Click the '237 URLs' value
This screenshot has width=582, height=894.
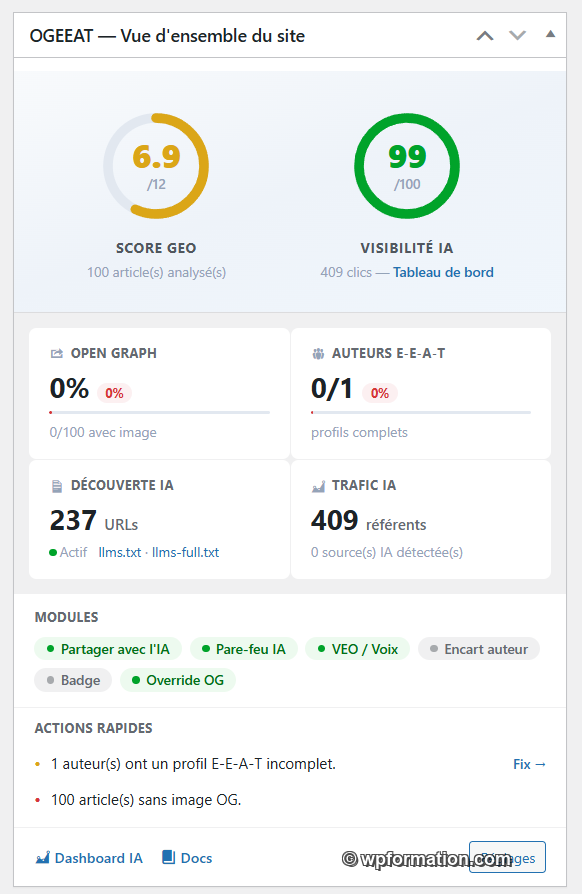[94, 521]
